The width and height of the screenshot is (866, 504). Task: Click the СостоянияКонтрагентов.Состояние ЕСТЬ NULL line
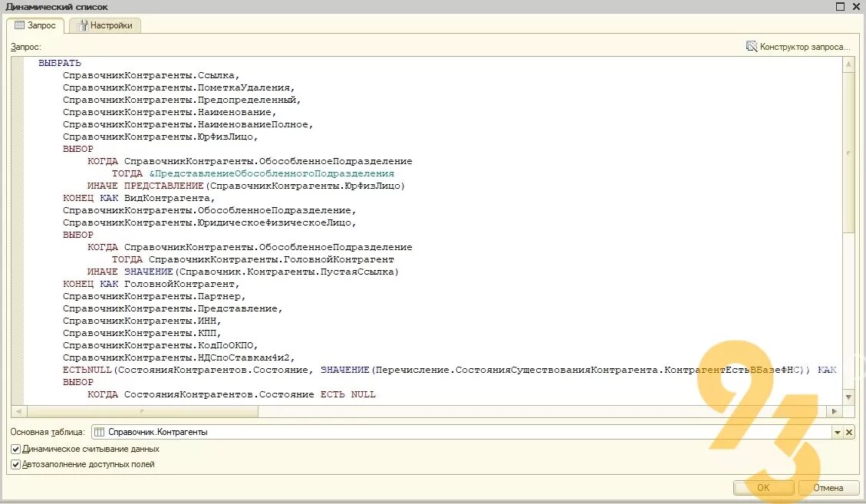[x=249, y=394]
